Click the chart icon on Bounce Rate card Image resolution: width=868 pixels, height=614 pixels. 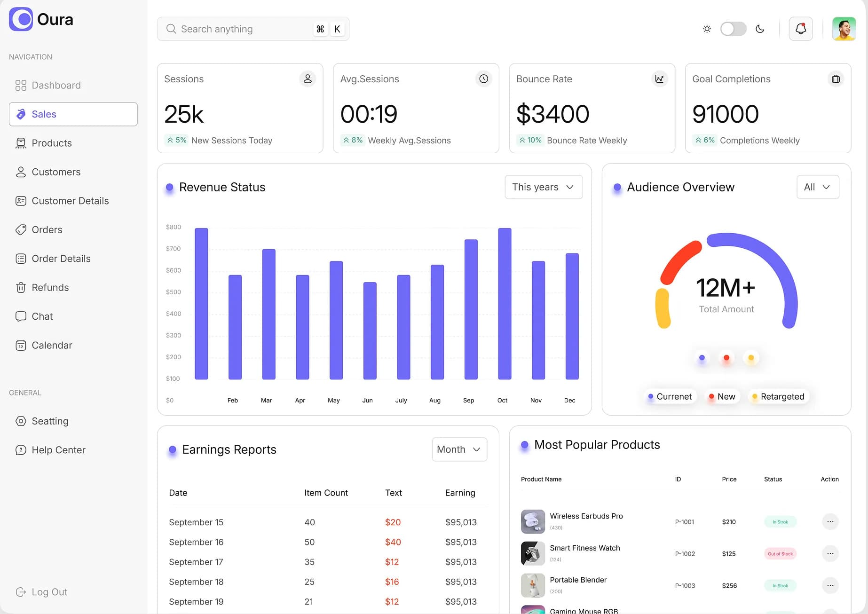point(660,79)
